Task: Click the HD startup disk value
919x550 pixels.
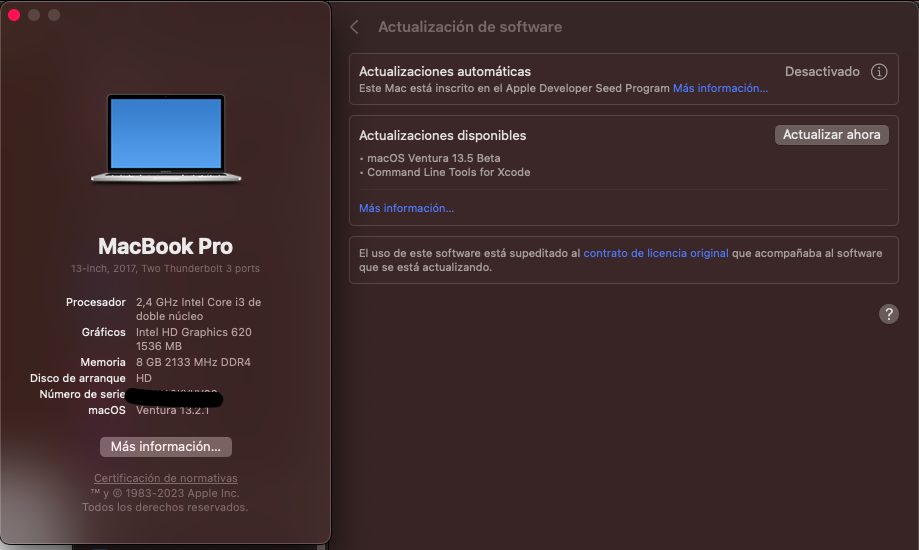Action: [x=144, y=378]
